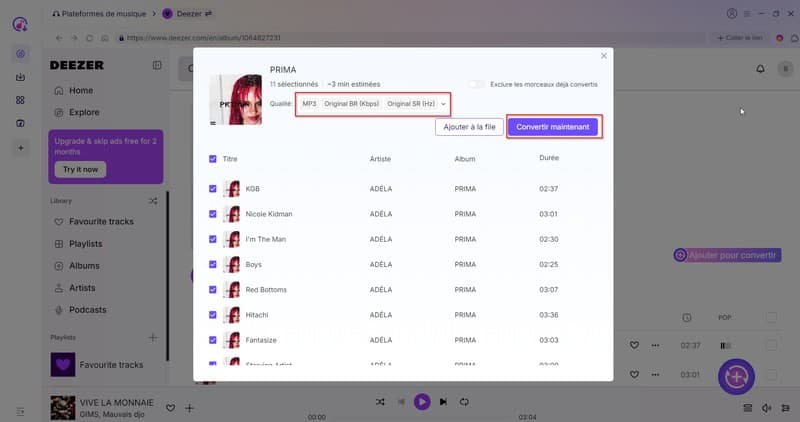Click the Hitachi duration 03:36
This screenshot has height=422, width=800.
(x=548, y=315)
